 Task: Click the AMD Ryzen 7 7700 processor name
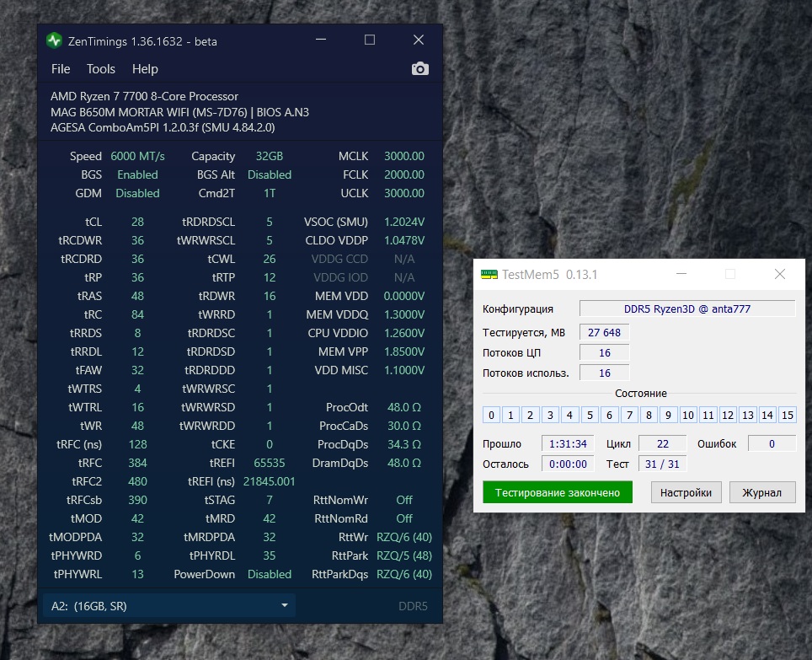(144, 96)
